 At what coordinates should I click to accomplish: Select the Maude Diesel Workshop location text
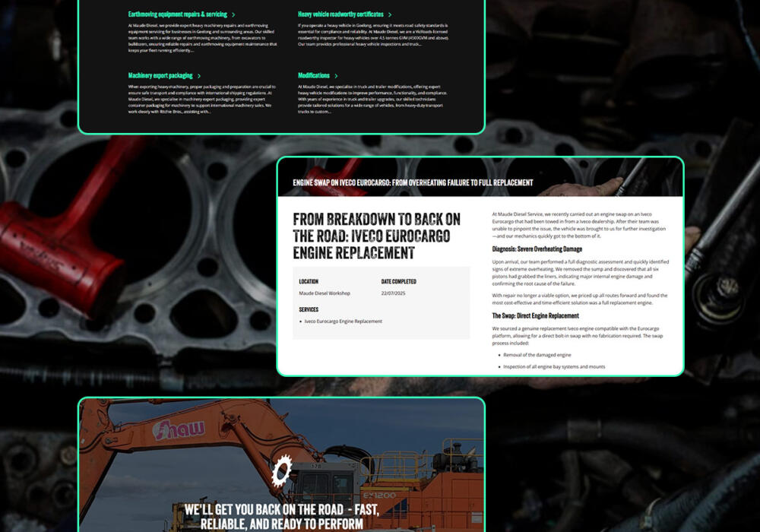(x=325, y=293)
